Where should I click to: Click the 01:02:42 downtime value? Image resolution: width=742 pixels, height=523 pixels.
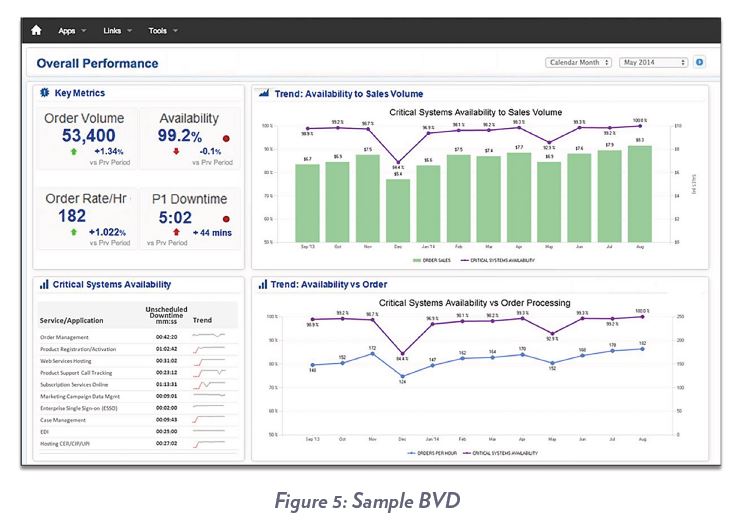[167, 349]
